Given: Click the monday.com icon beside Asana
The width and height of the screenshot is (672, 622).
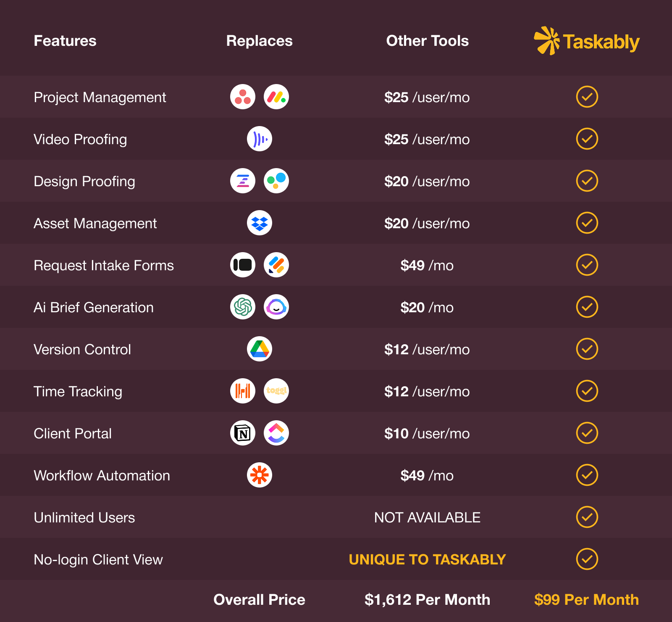Looking at the screenshot, I should point(276,97).
